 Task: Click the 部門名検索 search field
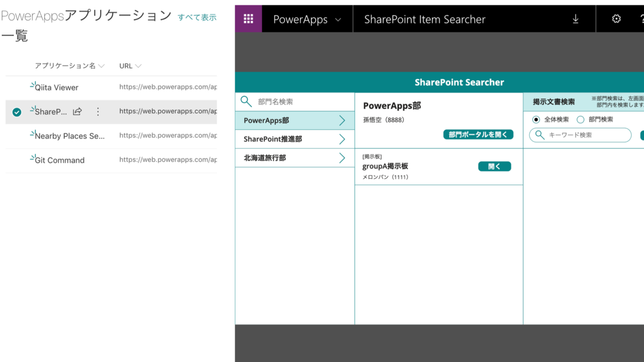(295, 102)
